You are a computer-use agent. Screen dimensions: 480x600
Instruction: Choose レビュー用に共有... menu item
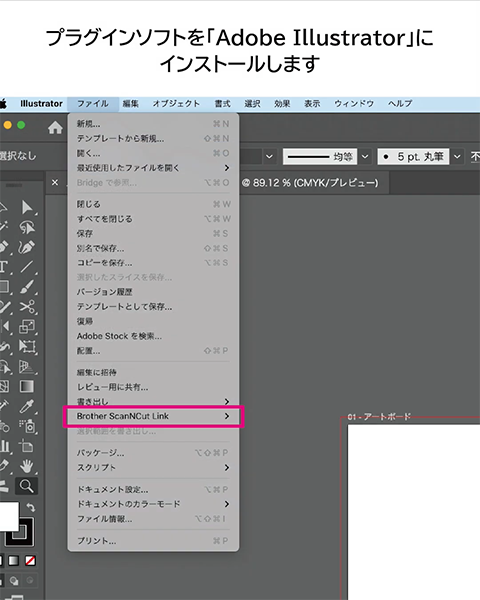153,387
